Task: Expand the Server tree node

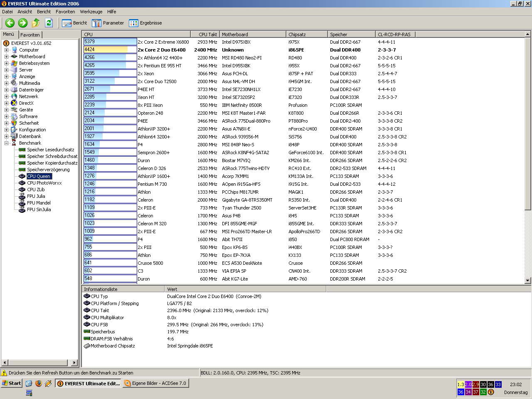Action: point(6,70)
